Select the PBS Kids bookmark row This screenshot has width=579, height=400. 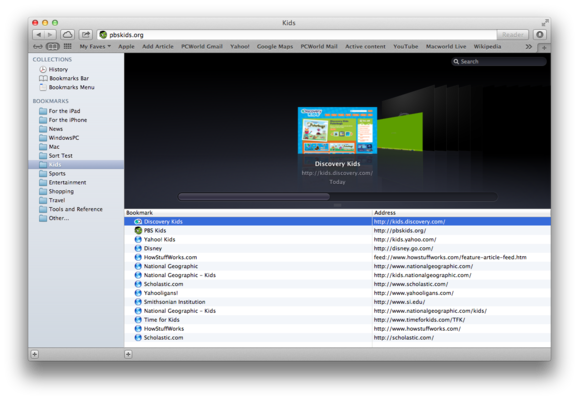point(338,230)
